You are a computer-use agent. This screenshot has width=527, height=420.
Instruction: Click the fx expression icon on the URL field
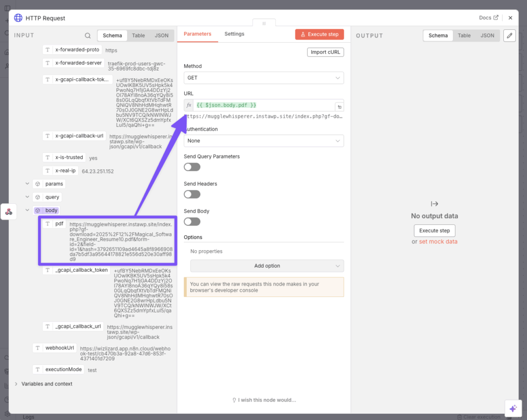click(188, 106)
